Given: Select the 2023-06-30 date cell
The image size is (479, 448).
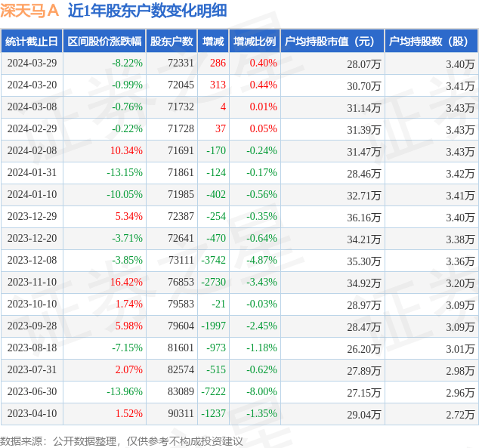Looking at the screenshot, I should click(x=32, y=392).
